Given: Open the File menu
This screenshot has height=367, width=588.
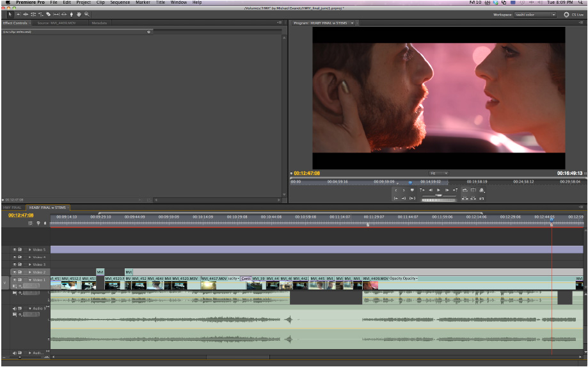Looking at the screenshot, I should [x=54, y=3].
